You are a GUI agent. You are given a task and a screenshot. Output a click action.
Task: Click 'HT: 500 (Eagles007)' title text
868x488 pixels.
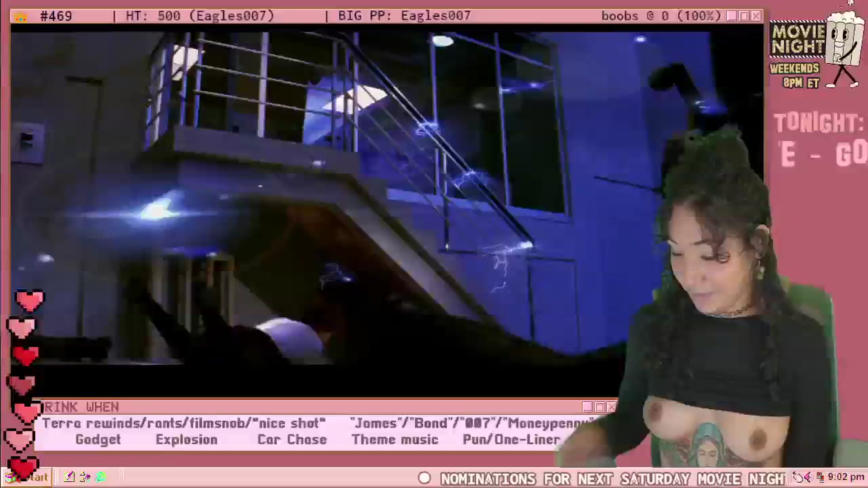click(x=200, y=16)
